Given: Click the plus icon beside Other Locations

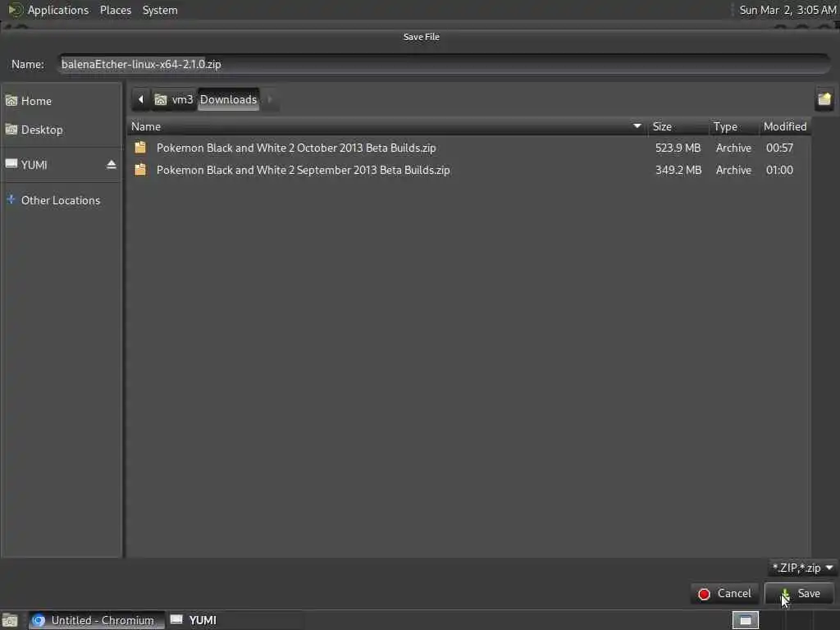Looking at the screenshot, I should coord(11,200).
